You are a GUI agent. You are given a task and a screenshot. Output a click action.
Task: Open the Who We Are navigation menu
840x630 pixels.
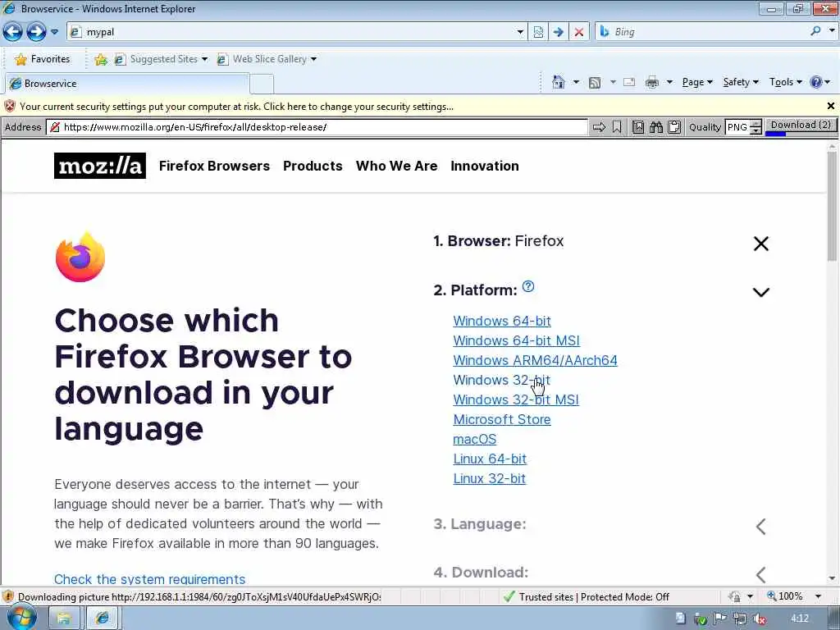point(396,166)
